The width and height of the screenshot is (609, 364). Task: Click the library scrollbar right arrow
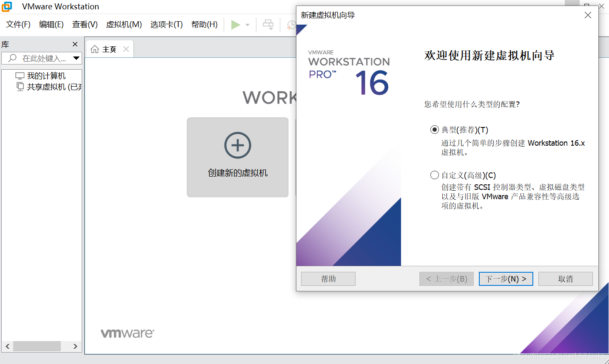(75, 346)
